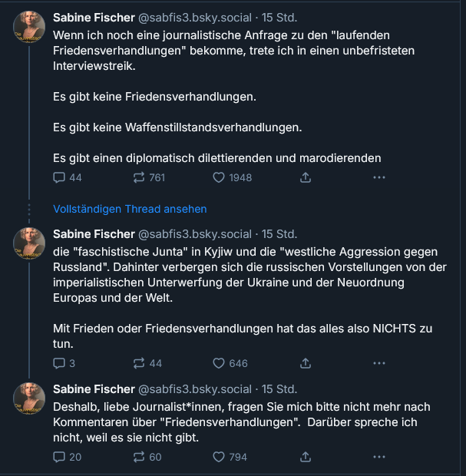
Task: Reply to the post with 44 replies
Action: coord(60,177)
